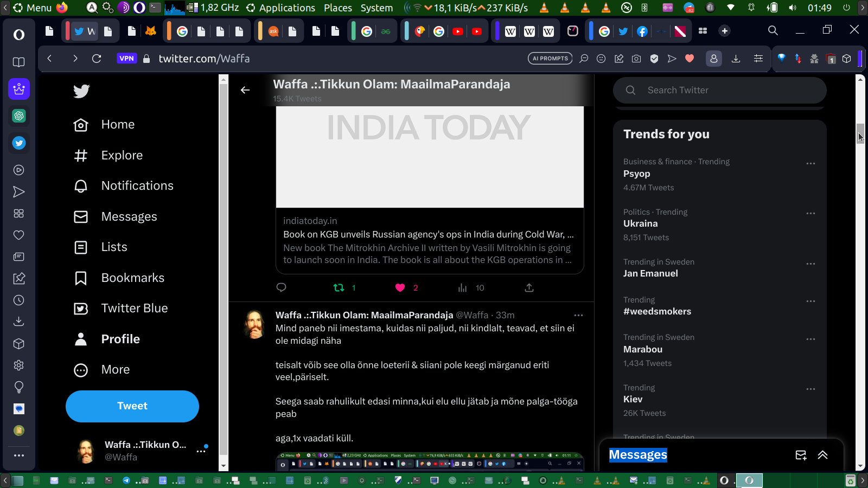This screenshot has width=868, height=488.
Task: Open the indiatoday.in article link card
Action: coord(430,241)
